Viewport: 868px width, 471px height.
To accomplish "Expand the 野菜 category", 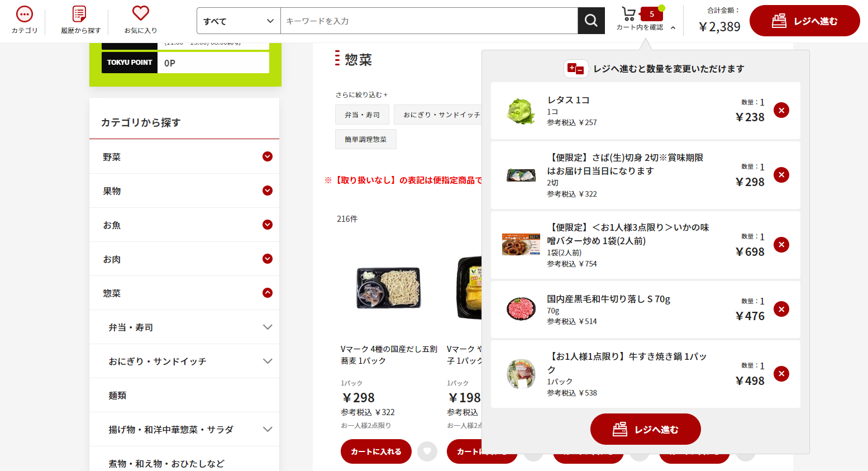I will click(267, 157).
